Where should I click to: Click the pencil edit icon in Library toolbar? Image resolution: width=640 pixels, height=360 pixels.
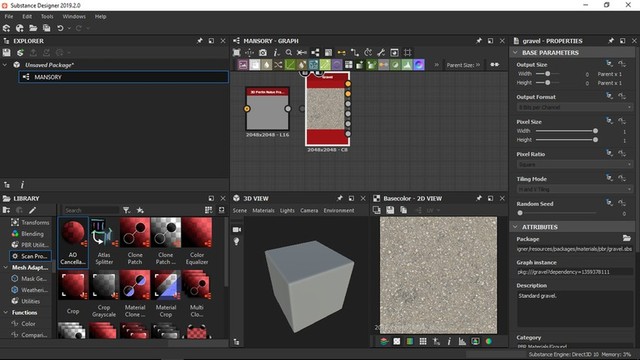32,210
